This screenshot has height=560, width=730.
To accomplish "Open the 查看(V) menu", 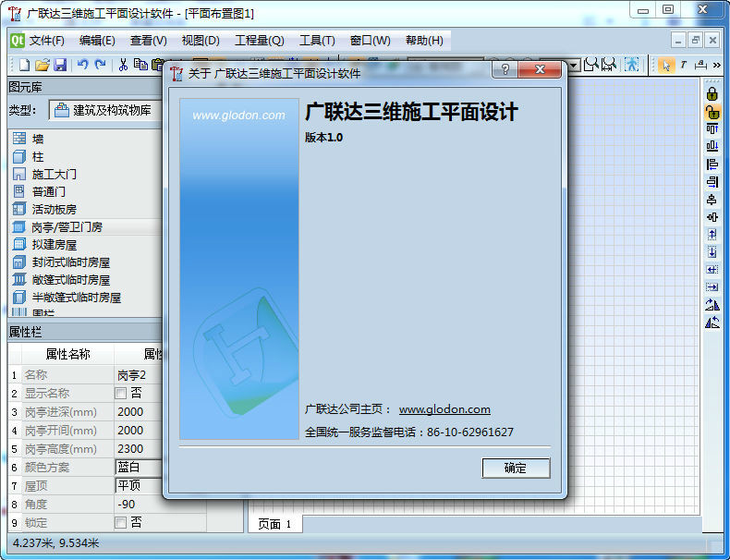I will [148, 41].
